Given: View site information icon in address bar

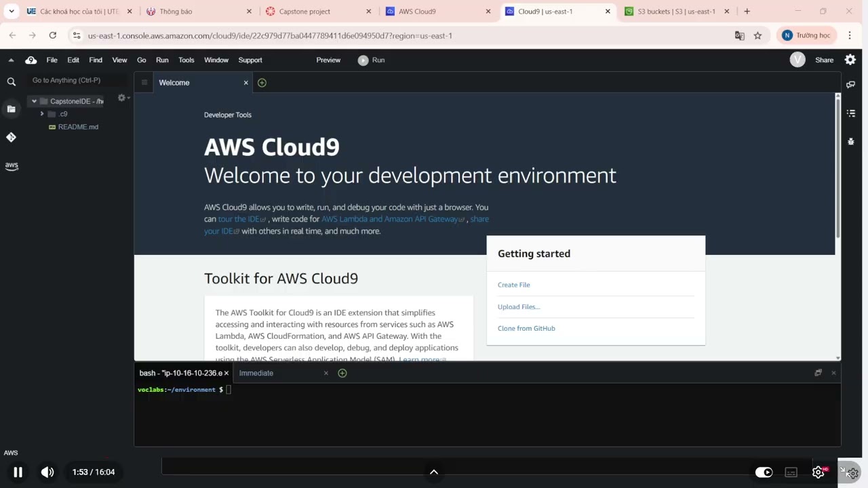Looking at the screenshot, I should click(76, 35).
